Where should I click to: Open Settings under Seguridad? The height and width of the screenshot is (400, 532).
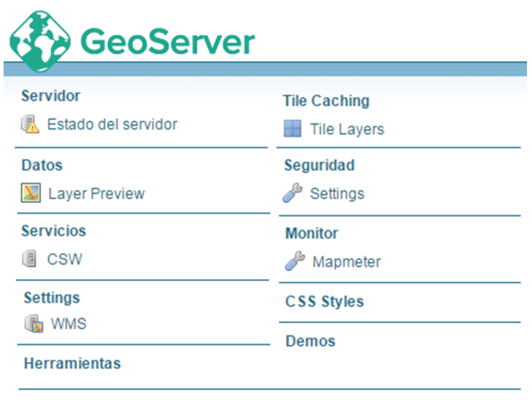(337, 194)
